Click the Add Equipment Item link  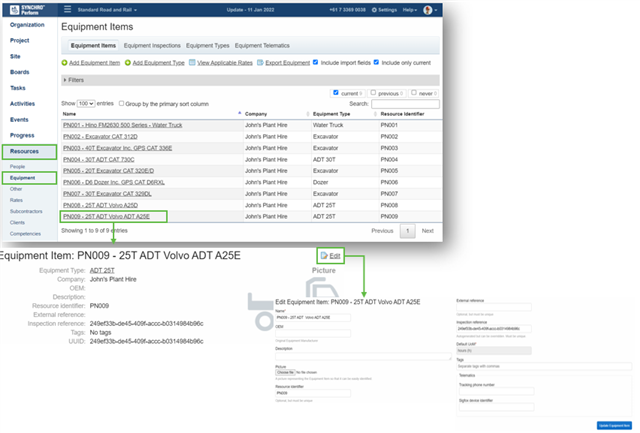pos(94,63)
